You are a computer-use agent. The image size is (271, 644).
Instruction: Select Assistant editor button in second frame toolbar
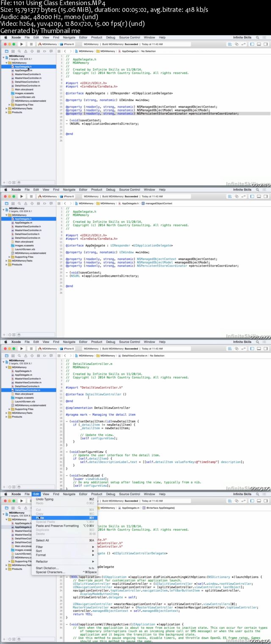point(237,196)
